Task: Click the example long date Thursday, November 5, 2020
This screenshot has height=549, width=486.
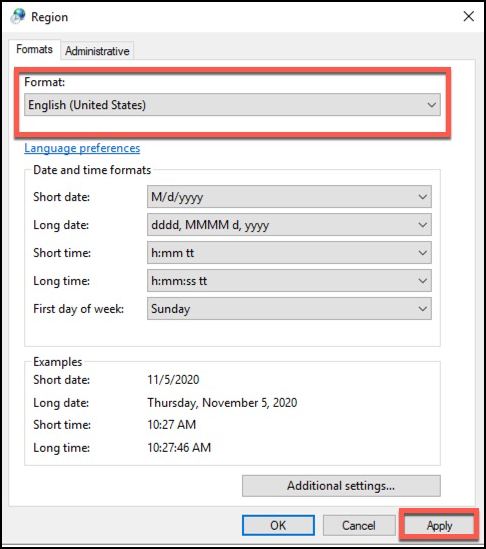Action: click(222, 403)
